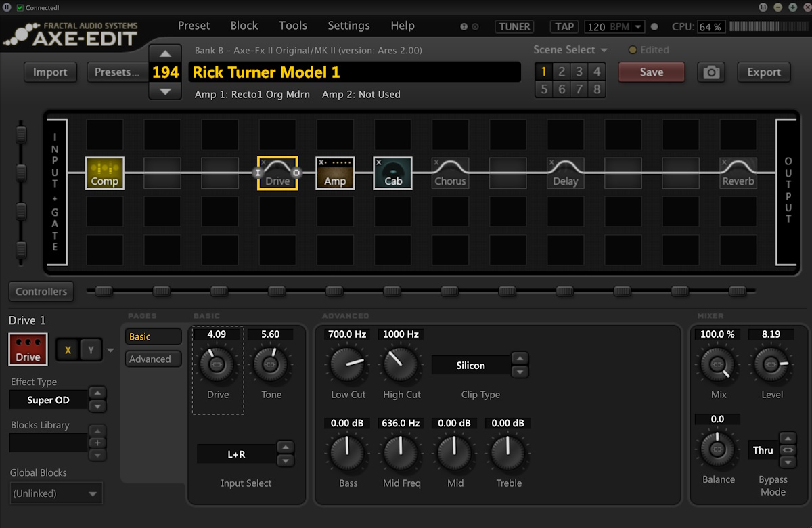Click the camera snapshot icon
Screen dimensions: 812x528
click(x=711, y=72)
